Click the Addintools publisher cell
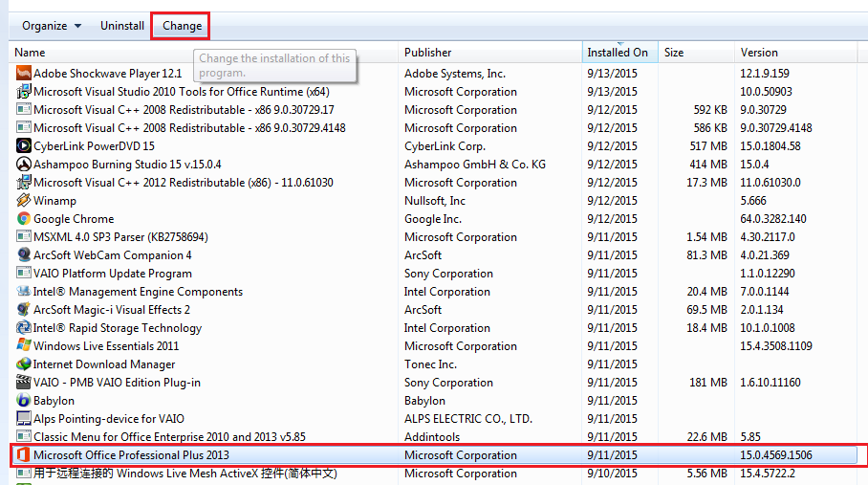This screenshot has width=868, height=485. point(432,437)
